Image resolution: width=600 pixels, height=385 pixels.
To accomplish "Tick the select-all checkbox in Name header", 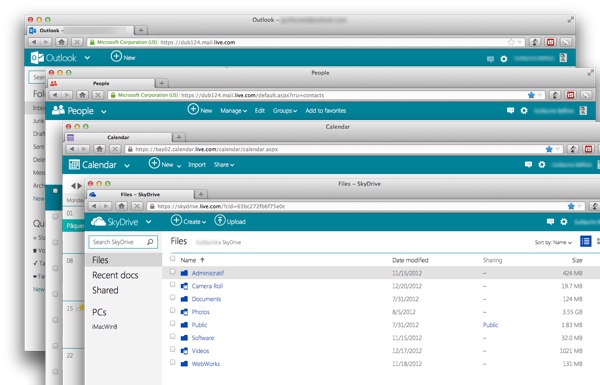I will point(173,259).
